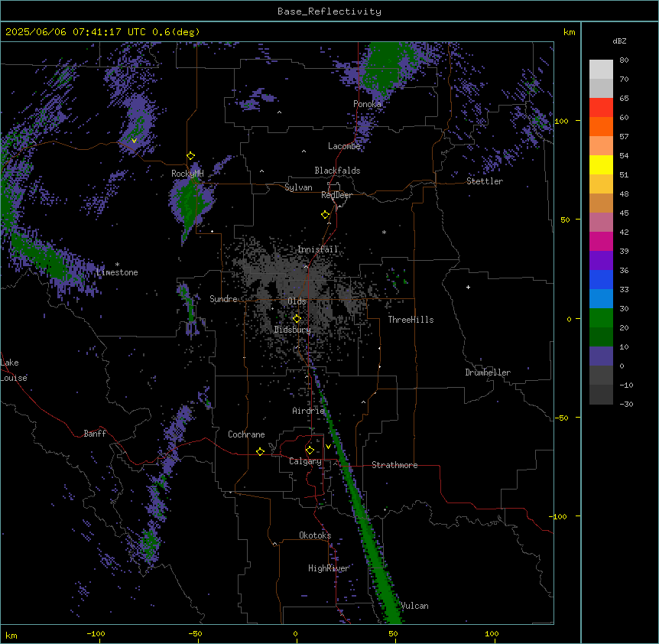Click the asterisk marker above Limestone

click(x=117, y=265)
